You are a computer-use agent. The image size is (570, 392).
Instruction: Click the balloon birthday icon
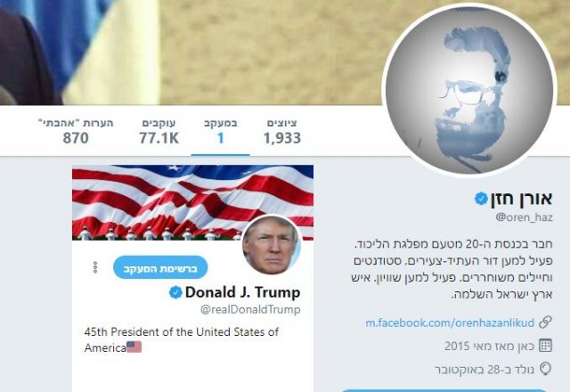click(x=545, y=369)
